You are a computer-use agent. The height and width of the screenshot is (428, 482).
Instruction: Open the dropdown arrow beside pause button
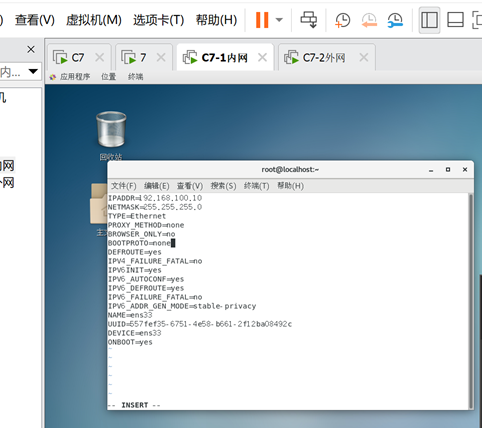[279, 20]
